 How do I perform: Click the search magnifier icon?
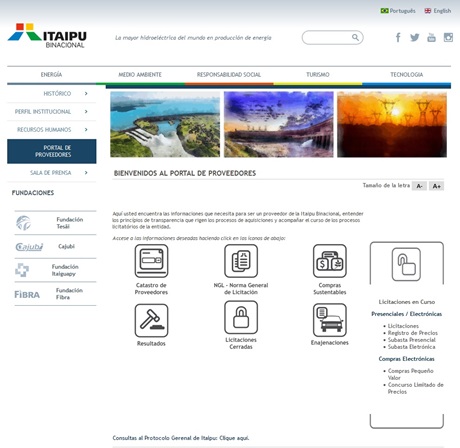[355, 37]
